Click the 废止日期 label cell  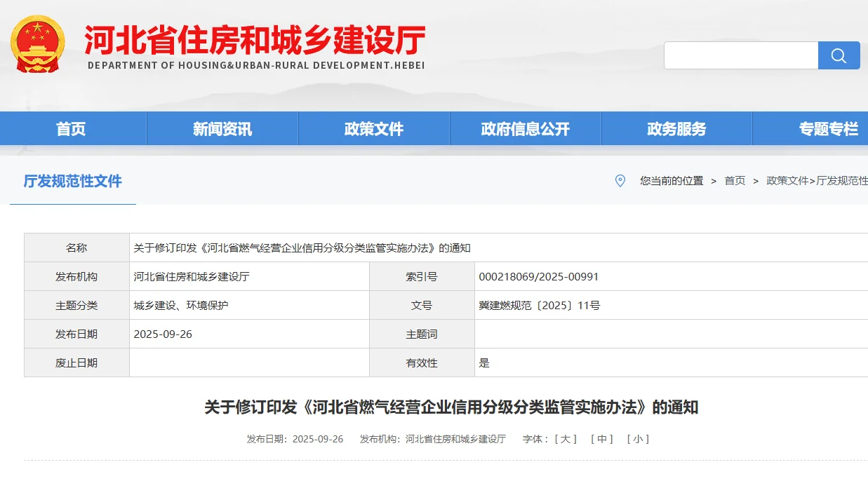click(76, 363)
